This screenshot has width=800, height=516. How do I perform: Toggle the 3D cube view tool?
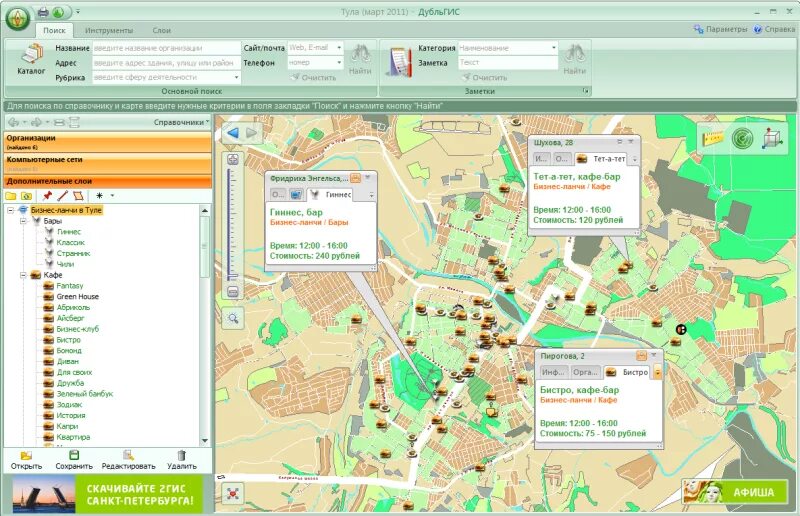point(772,138)
